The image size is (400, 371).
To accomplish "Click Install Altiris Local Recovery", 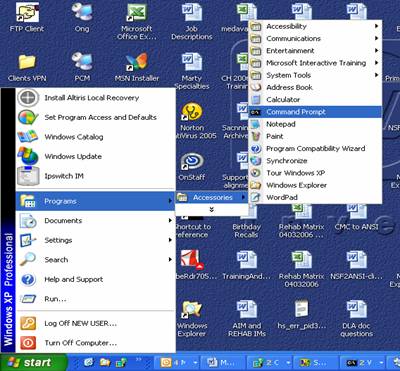I will pos(95,98).
